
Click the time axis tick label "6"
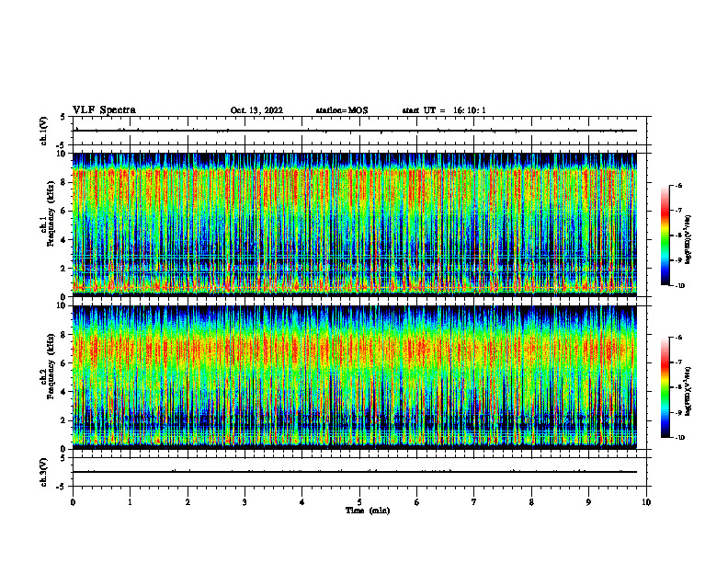417,502
